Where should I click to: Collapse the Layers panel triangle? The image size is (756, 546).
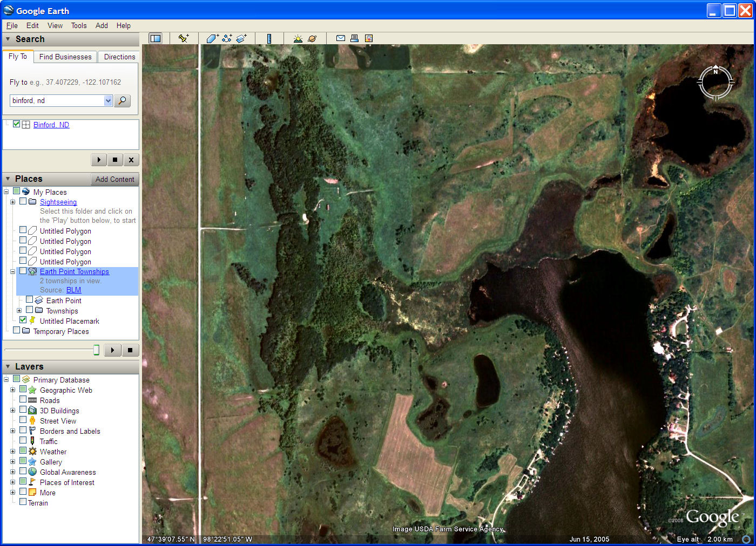(8, 366)
